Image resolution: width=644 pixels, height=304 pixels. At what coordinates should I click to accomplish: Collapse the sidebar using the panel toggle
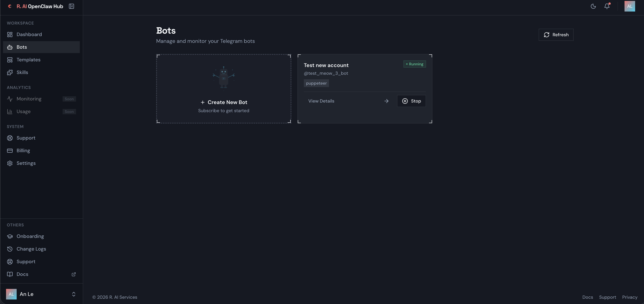coord(71,6)
